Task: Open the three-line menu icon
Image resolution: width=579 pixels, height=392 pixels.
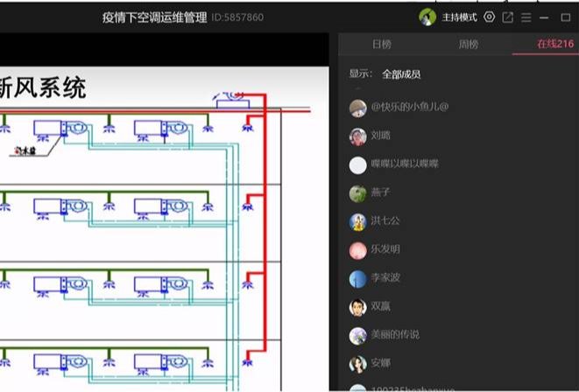Action: point(526,17)
